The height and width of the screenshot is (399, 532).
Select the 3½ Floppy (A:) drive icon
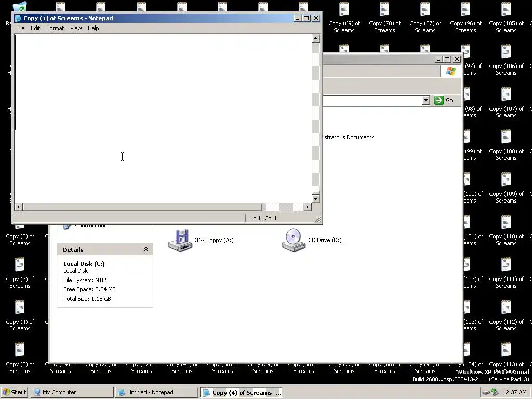point(180,240)
